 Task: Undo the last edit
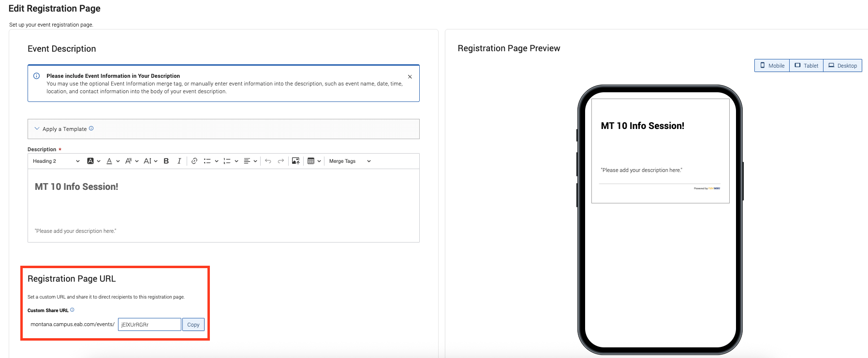pyautogui.click(x=268, y=161)
